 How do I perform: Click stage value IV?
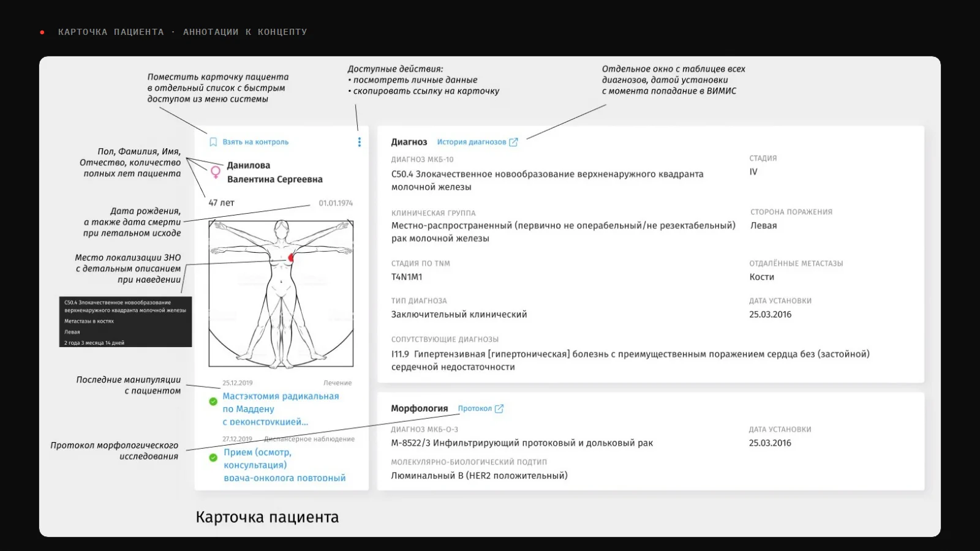753,172
